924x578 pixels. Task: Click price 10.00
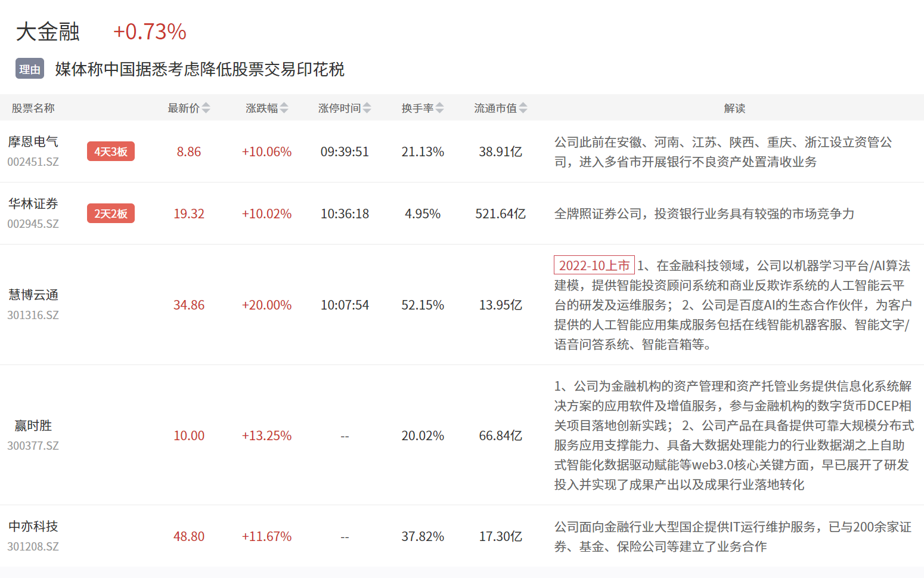tap(189, 436)
